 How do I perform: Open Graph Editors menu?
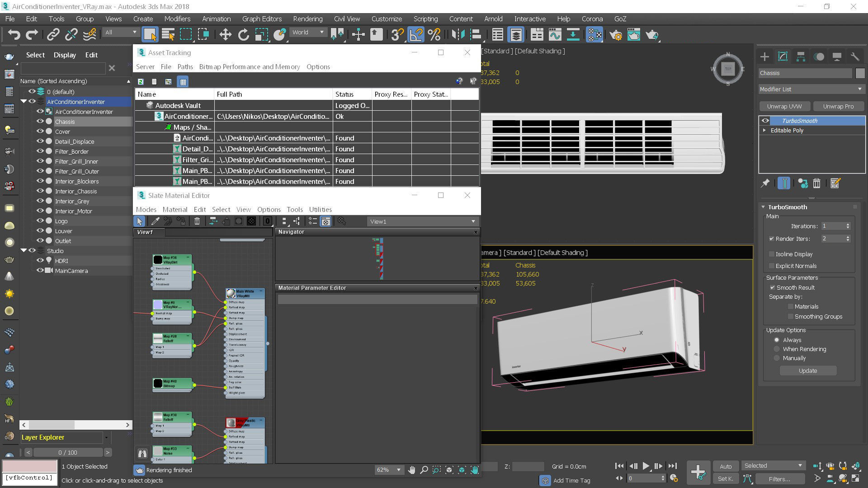pyautogui.click(x=262, y=19)
